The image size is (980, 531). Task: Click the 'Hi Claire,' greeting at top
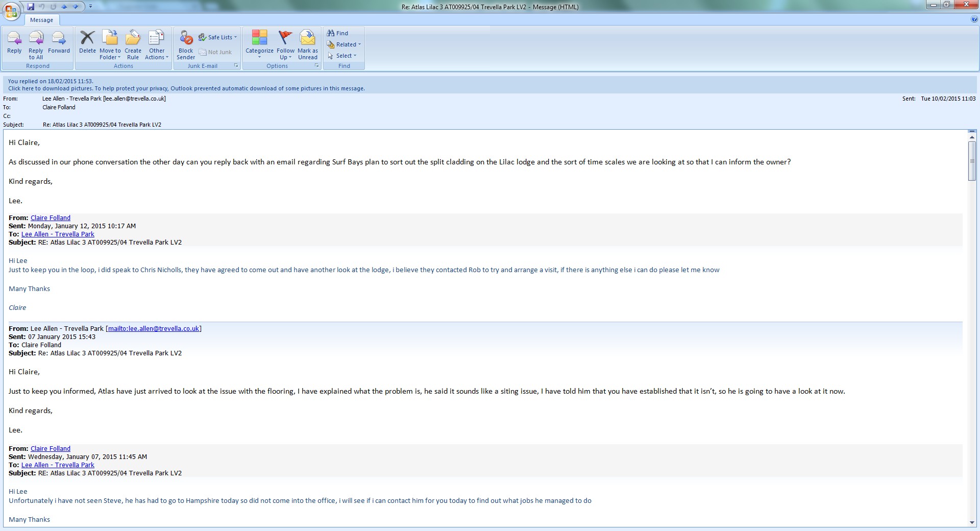[x=24, y=142]
